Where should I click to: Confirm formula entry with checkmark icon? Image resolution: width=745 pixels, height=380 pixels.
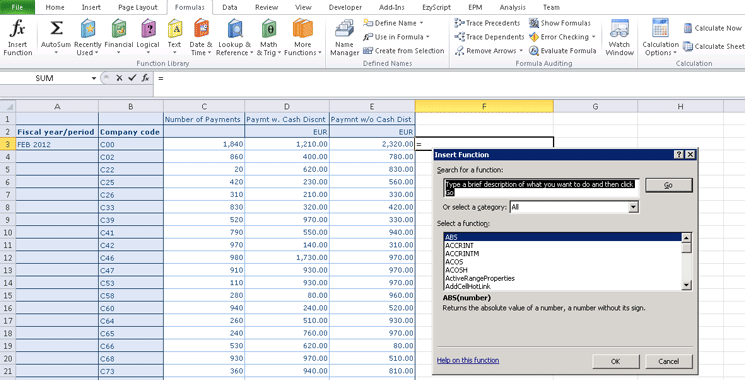pos(132,78)
